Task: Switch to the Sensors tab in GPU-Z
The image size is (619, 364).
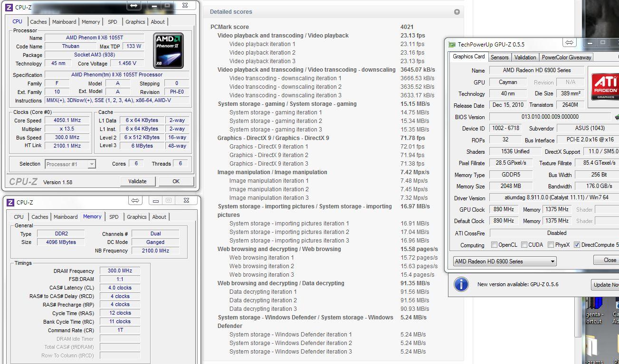Action: [x=500, y=57]
